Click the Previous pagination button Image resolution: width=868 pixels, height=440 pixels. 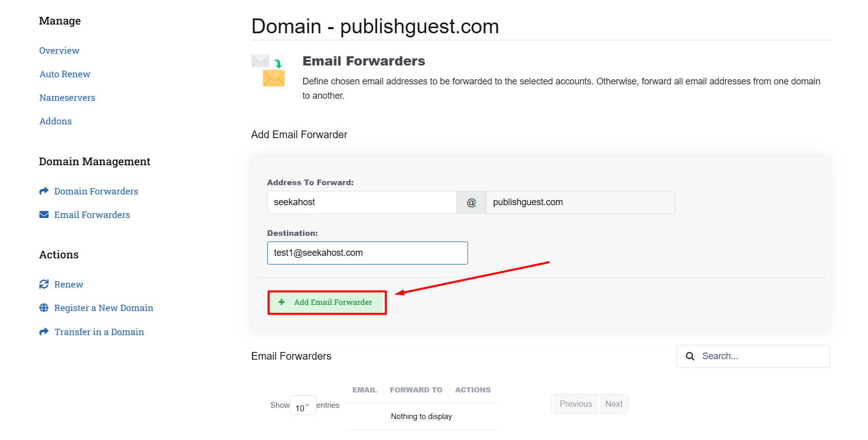pyautogui.click(x=576, y=404)
